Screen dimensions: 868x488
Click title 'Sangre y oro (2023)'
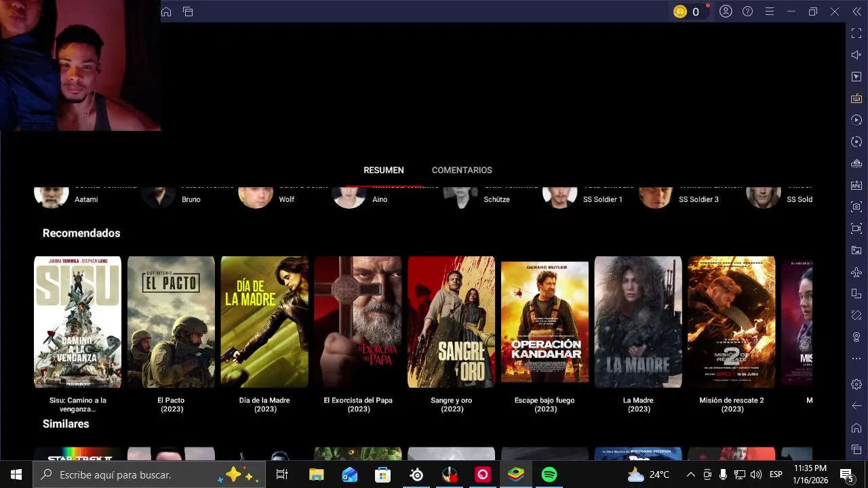(x=452, y=405)
